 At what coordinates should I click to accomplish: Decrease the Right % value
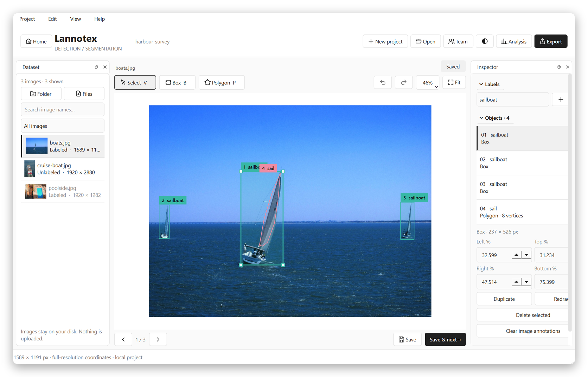tap(526, 282)
